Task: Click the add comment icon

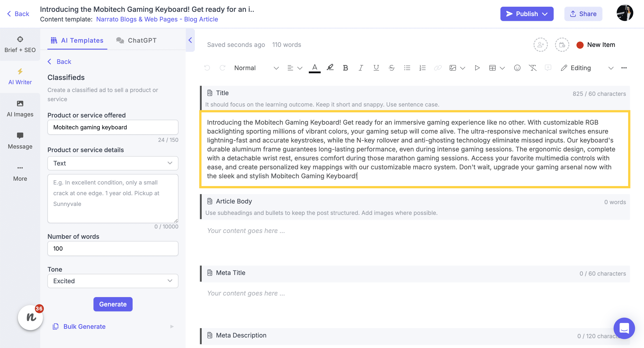Action: pos(548,68)
